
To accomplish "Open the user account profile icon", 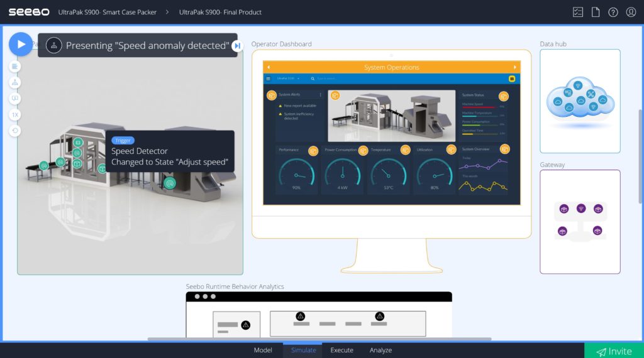I will coord(631,13).
